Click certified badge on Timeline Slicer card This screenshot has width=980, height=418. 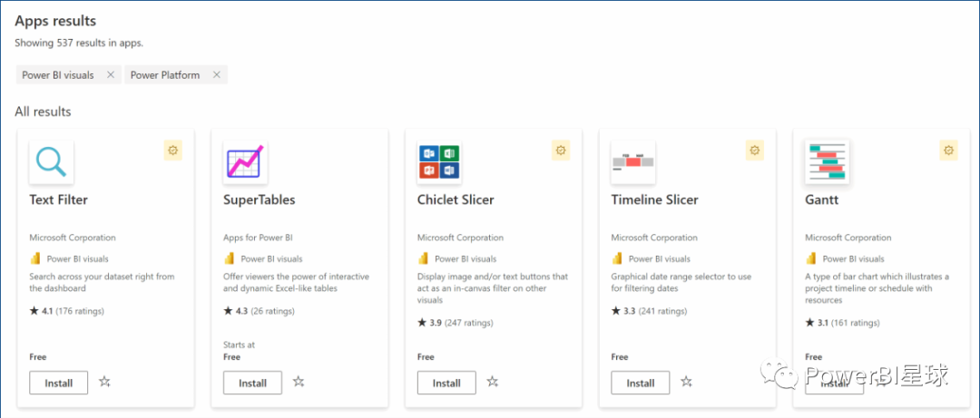[x=754, y=150]
